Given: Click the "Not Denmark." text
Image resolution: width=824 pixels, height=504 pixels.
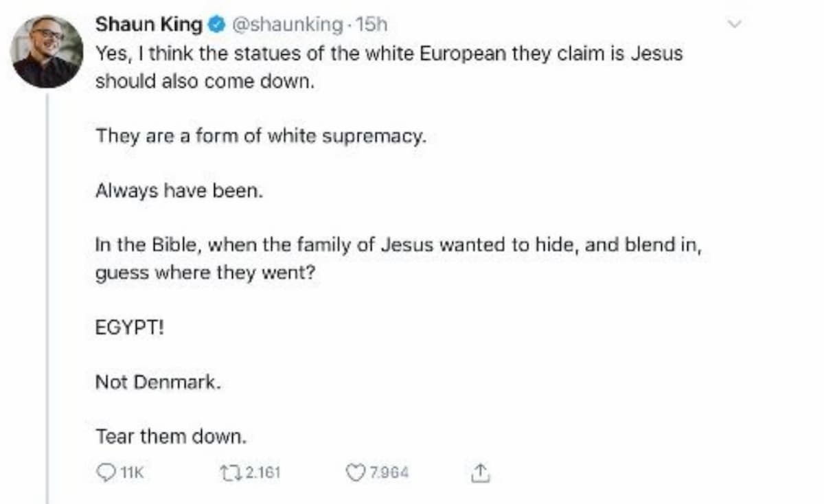Looking at the screenshot, I should [158, 382].
